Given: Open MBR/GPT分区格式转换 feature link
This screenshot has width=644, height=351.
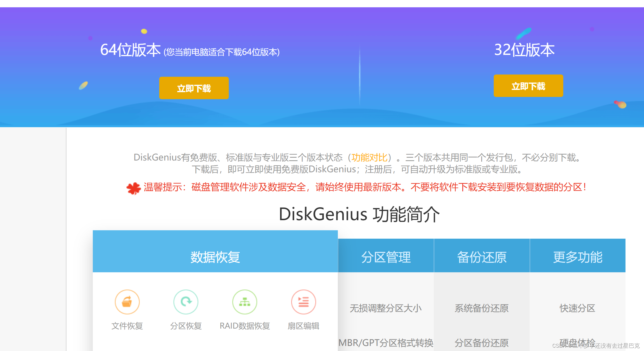Looking at the screenshot, I should 386,343.
